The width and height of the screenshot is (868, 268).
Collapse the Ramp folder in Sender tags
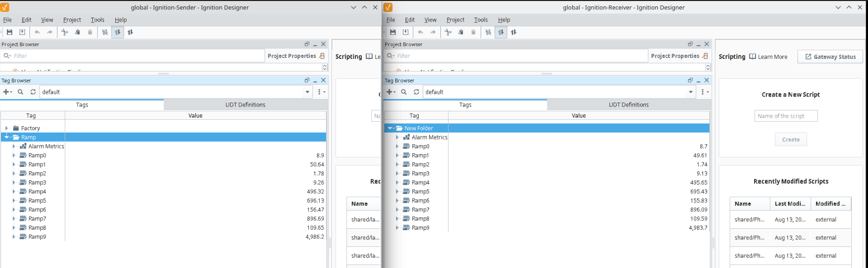point(6,137)
